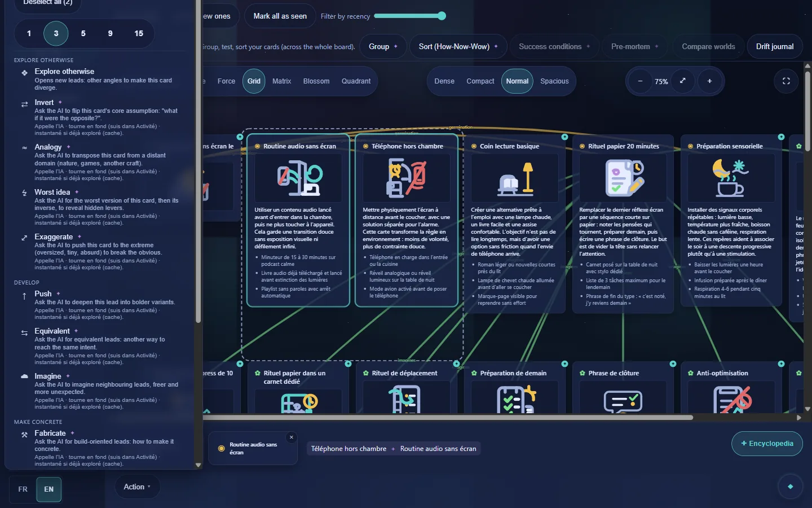
Task: Set card density to Spacious
Action: tap(554, 81)
